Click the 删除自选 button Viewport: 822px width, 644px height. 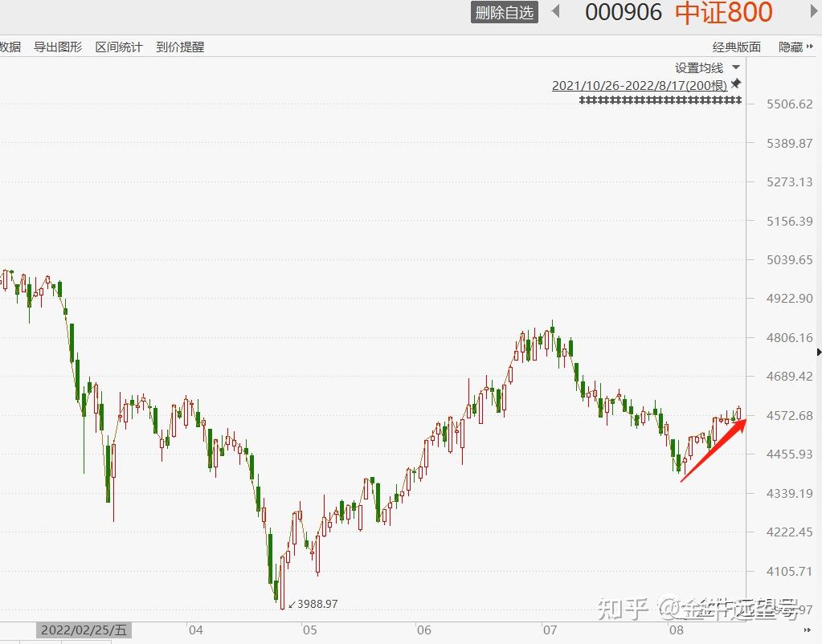coord(505,13)
